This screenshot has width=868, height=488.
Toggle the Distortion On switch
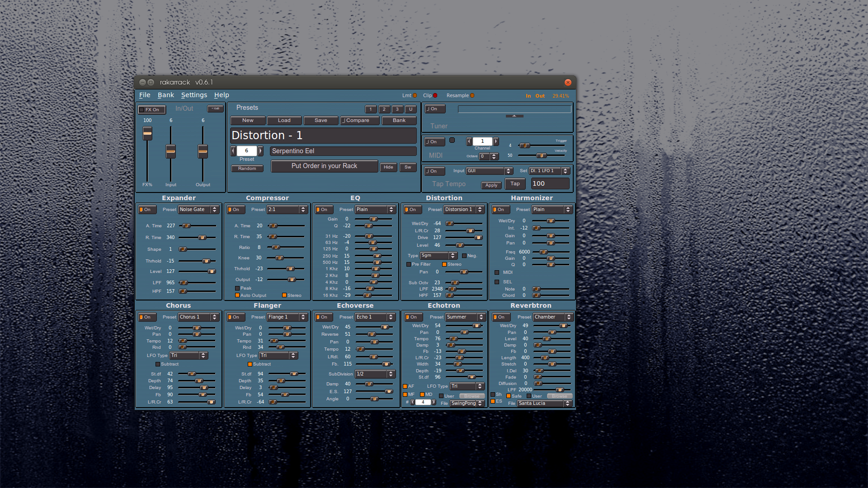[413, 210]
